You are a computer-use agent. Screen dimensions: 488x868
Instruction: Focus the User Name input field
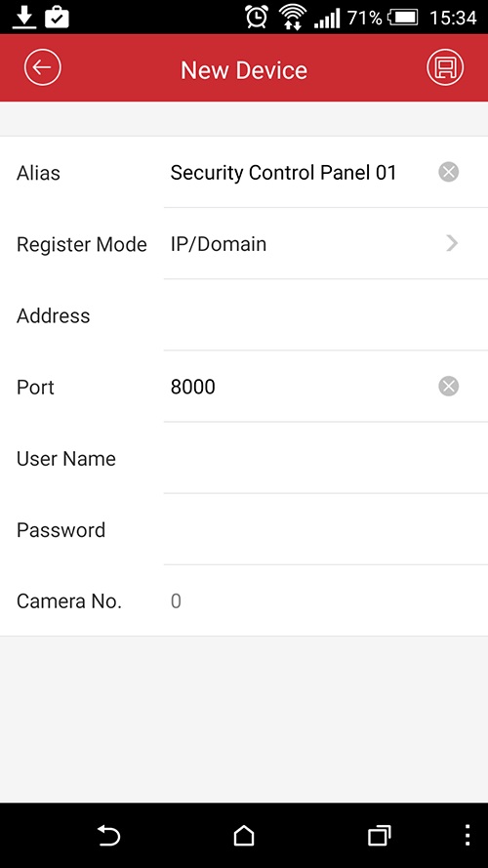point(326,458)
